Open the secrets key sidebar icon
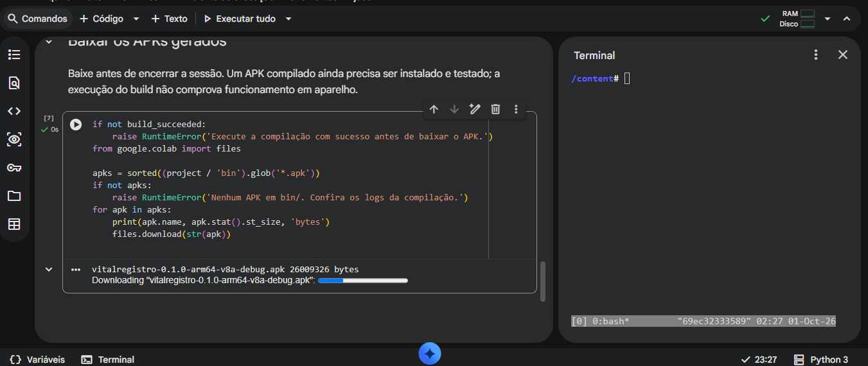This screenshot has height=366, width=868. [x=14, y=168]
